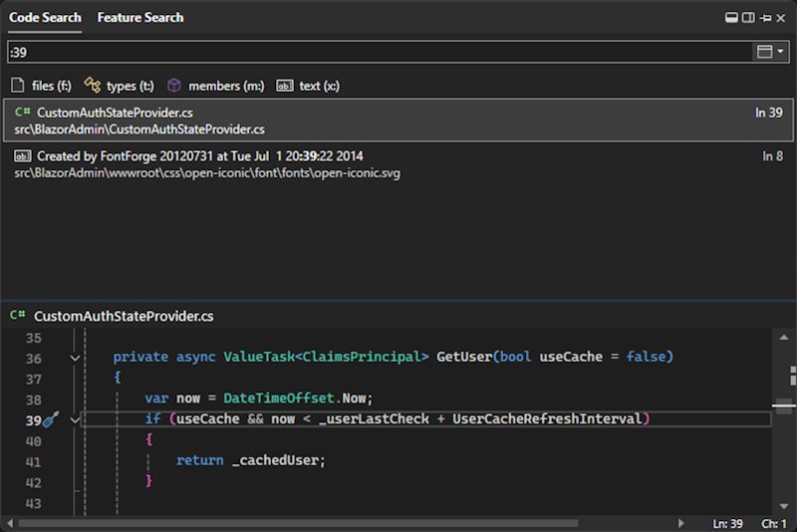Screen dimensions: 797x532
Task: Click the window icon in the search box
Action: (764, 52)
